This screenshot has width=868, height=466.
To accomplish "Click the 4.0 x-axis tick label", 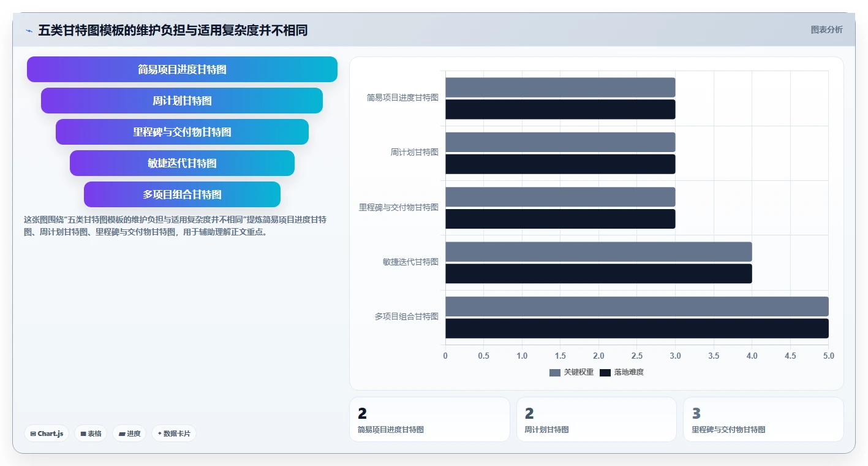I will tap(752, 356).
